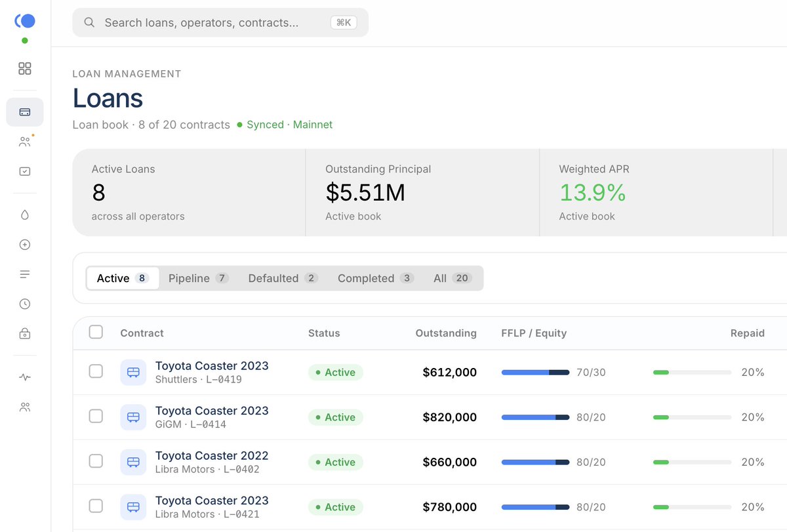Viewport: 787px width, 532px height.
Task: Sort by the Repaid column header
Action: [x=748, y=333]
